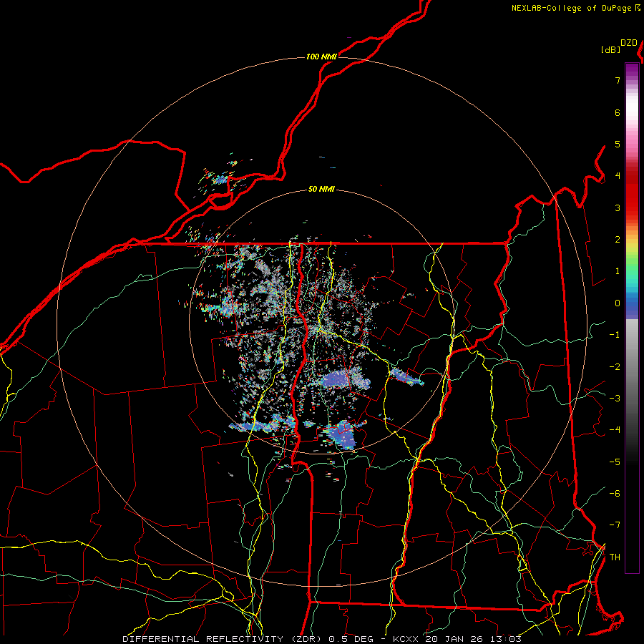The height and width of the screenshot is (644, 644).
Task: Click the [dB] unit label
Action: (x=611, y=49)
